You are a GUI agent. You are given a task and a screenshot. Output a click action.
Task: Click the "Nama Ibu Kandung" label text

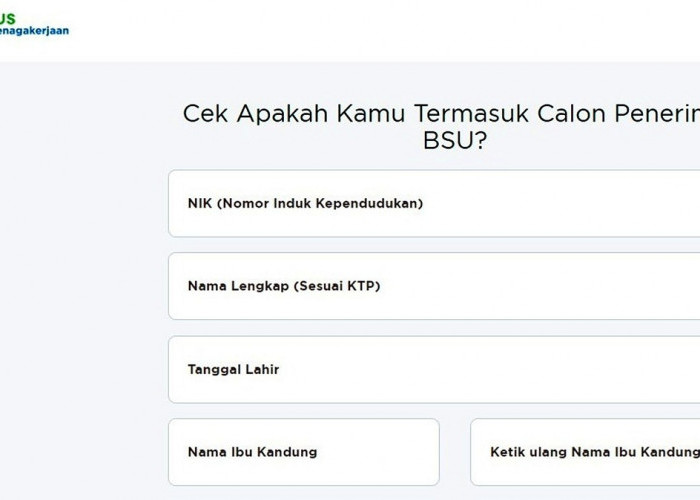tap(252, 452)
